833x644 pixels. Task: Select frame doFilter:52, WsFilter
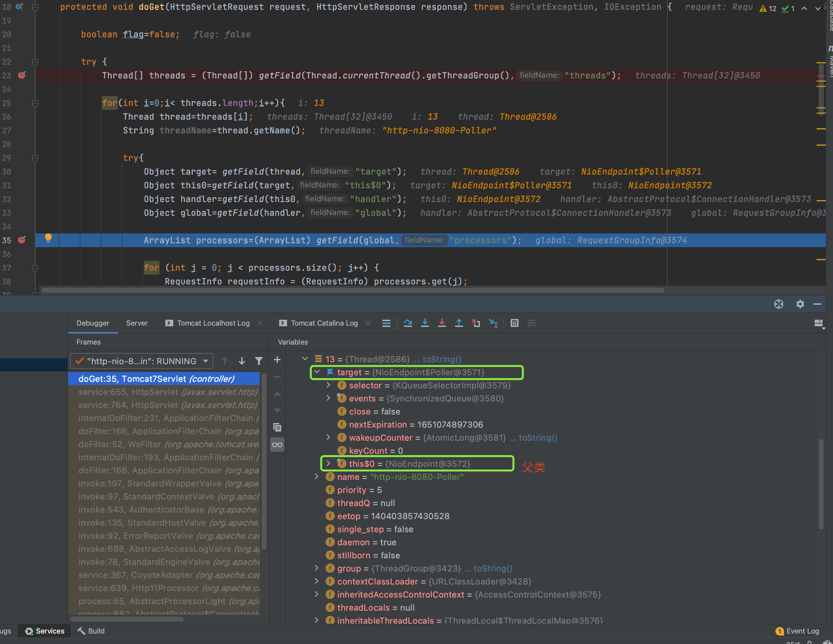coord(164,444)
